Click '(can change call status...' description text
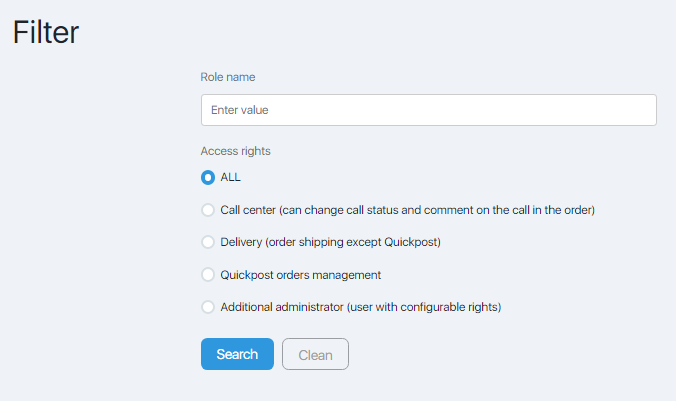The height and width of the screenshot is (401, 676). click(x=437, y=210)
